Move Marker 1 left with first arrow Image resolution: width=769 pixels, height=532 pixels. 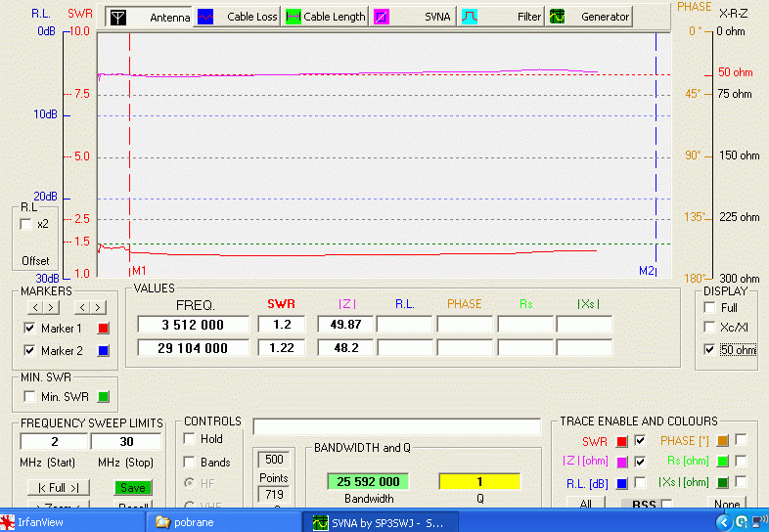34,308
